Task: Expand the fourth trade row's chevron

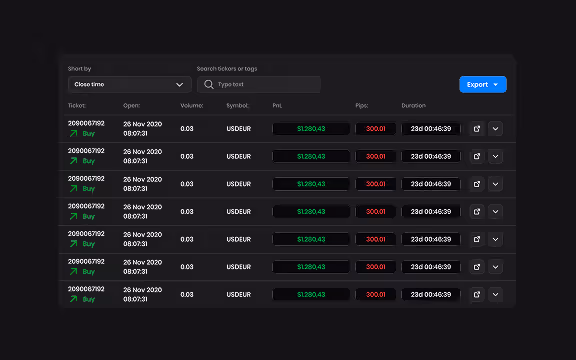Action: tap(495, 212)
